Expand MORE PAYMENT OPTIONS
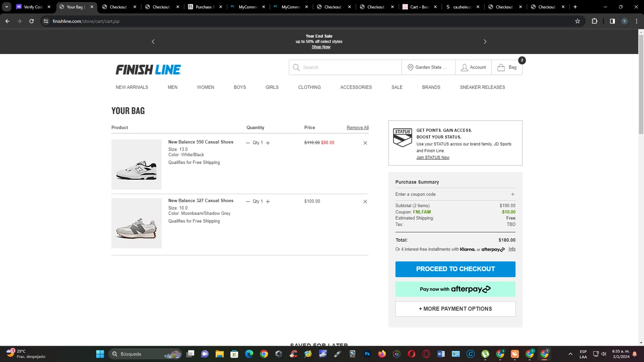This screenshot has width=644, height=362. click(456, 309)
